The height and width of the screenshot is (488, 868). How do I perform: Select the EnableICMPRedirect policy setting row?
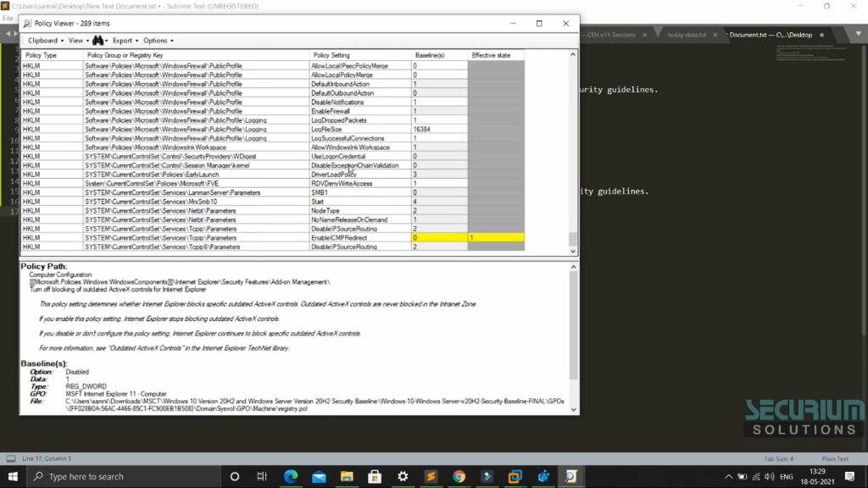(x=272, y=238)
